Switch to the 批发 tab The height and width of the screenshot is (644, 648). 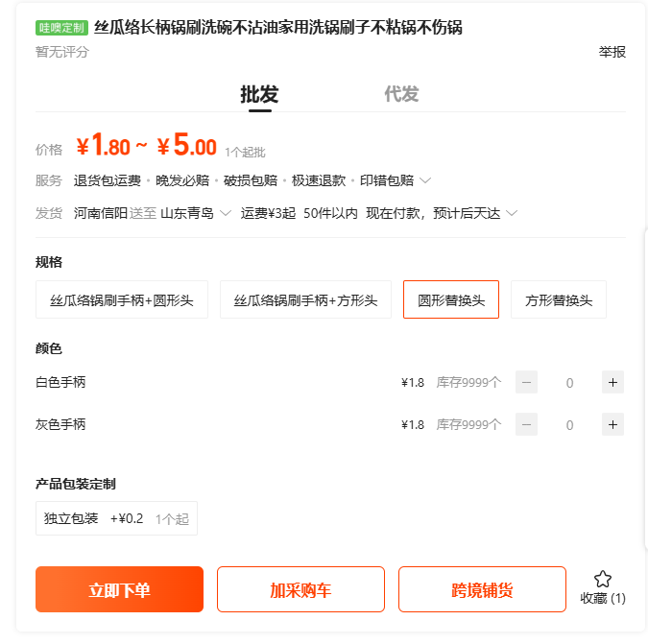[259, 94]
